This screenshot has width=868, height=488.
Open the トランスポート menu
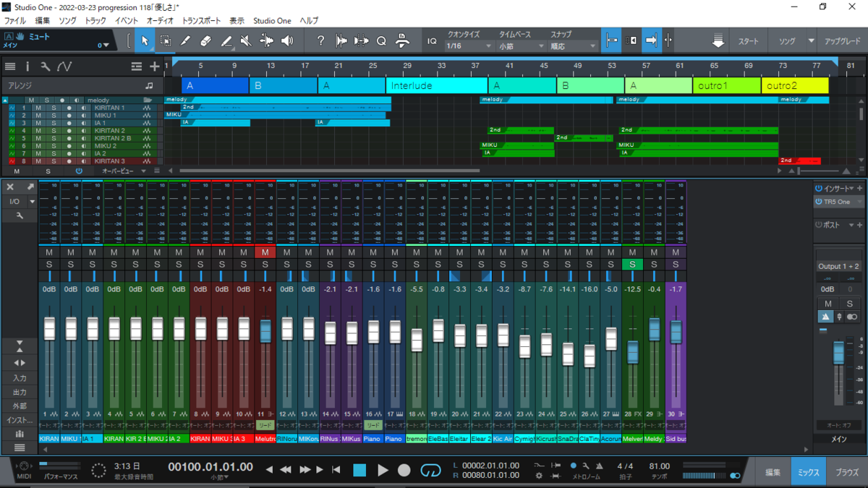[201, 21]
